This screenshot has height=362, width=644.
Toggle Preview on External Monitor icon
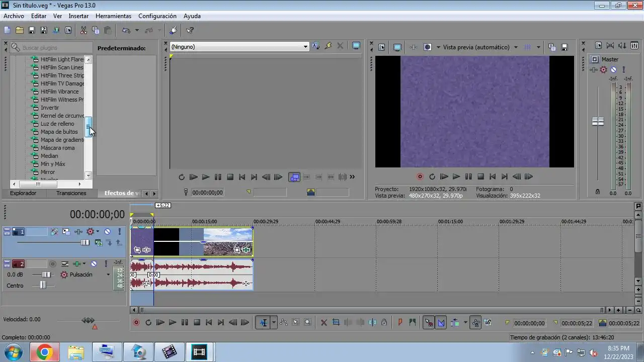point(397,47)
